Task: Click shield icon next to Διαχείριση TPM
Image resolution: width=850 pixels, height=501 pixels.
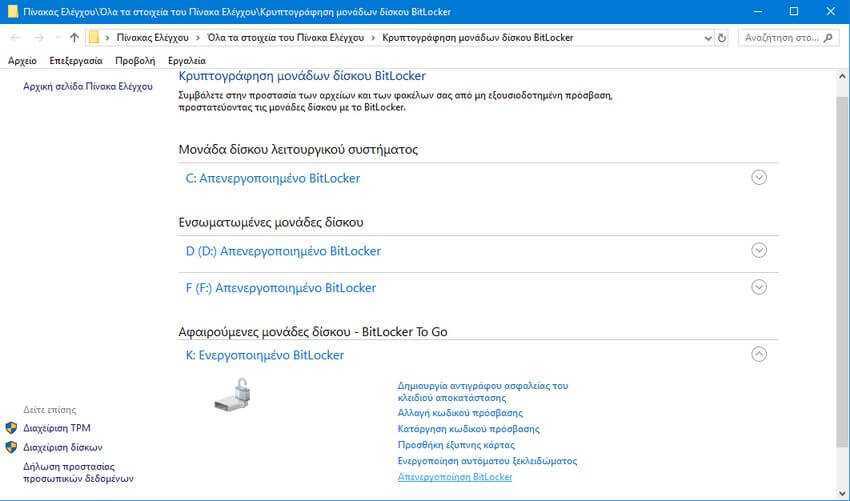Action: [x=11, y=428]
